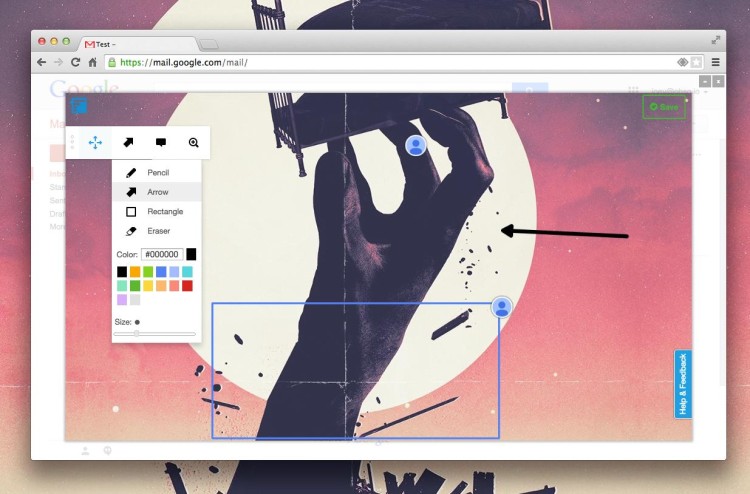Choose Arrow from the drawing menu

pos(156,192)
